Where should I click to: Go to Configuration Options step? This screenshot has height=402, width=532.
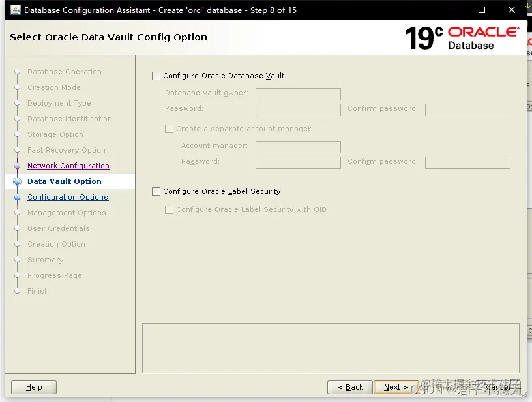click(x=68, y=197)
